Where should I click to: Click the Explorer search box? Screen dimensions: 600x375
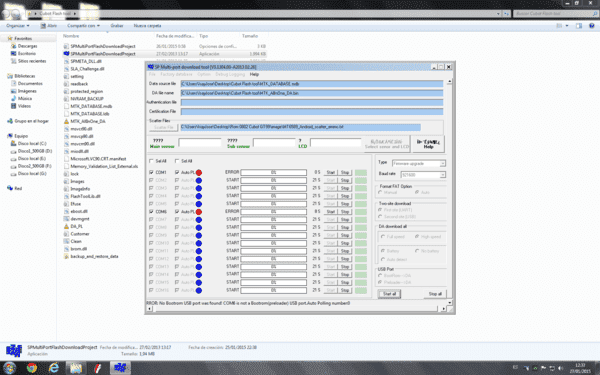[555, 13]
